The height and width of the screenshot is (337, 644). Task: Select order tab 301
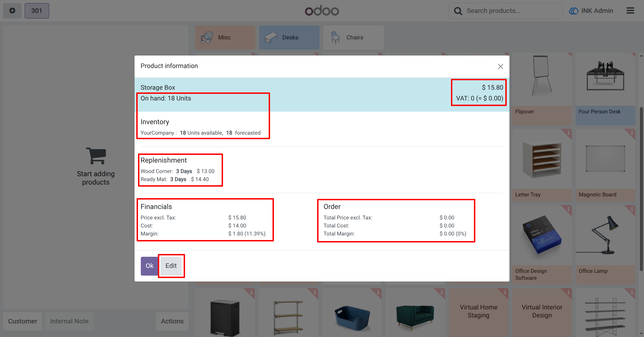37,11
